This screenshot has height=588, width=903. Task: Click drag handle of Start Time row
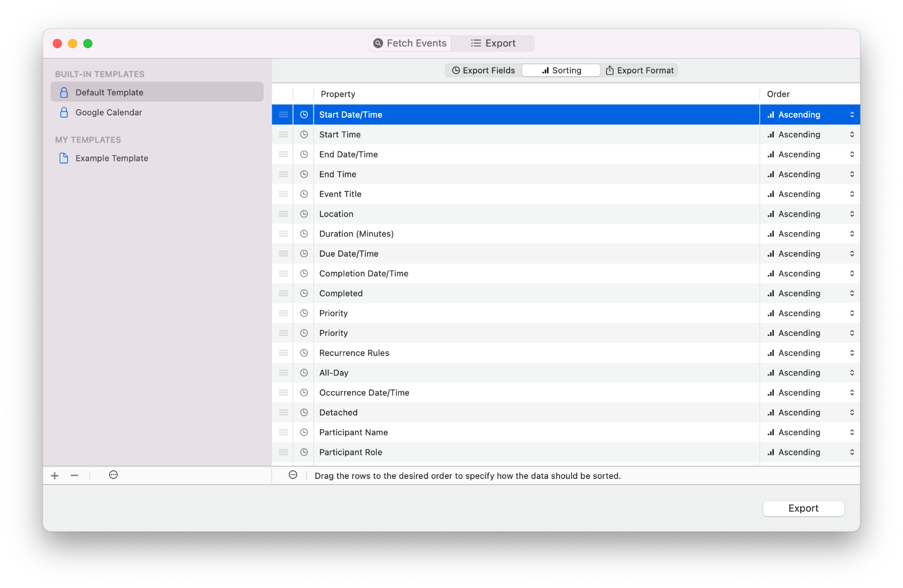tap(283, 134)
